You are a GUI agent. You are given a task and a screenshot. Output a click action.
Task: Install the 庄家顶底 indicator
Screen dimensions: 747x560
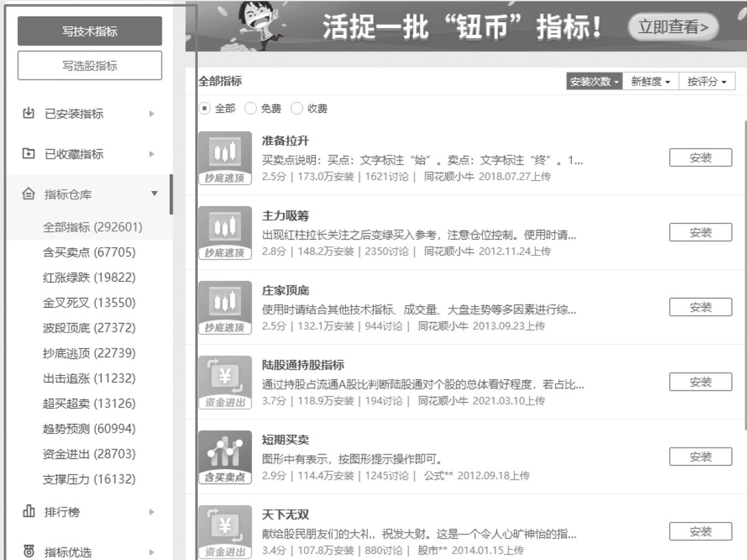(x=700, y=307)
